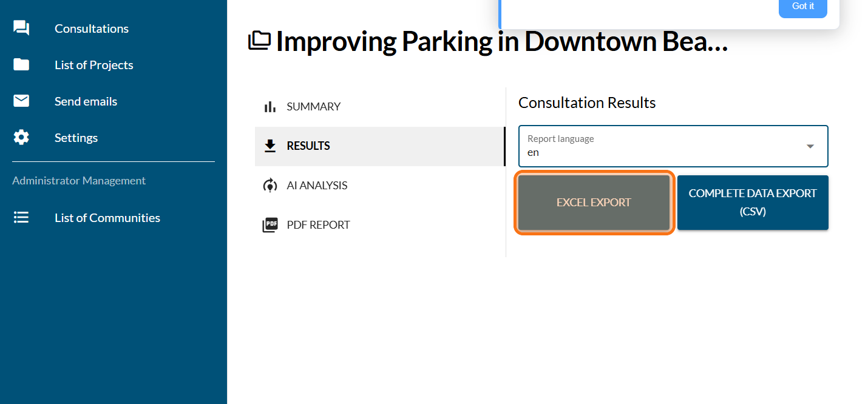Viewport: 868px width, 404px height.
Task: Click the folder icon beside consultation title
Action: point(260,41)
